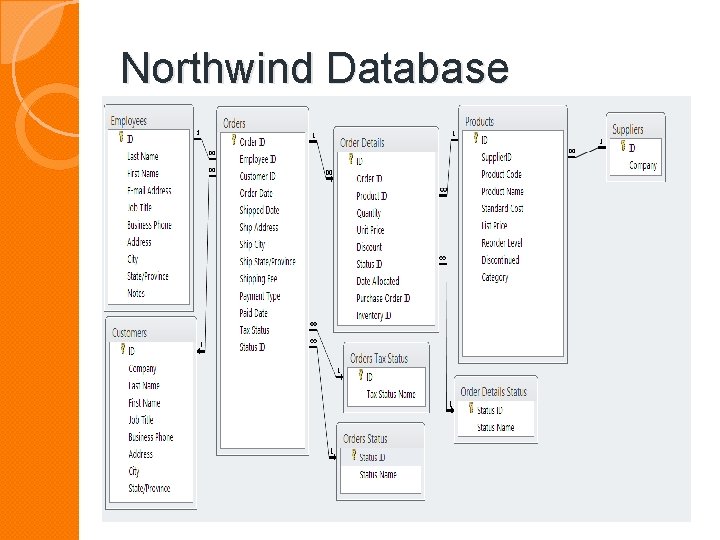The height and width of the screenshot is (540, 720).
Task: Click Status ID field in Orders table
Action: 252,347
